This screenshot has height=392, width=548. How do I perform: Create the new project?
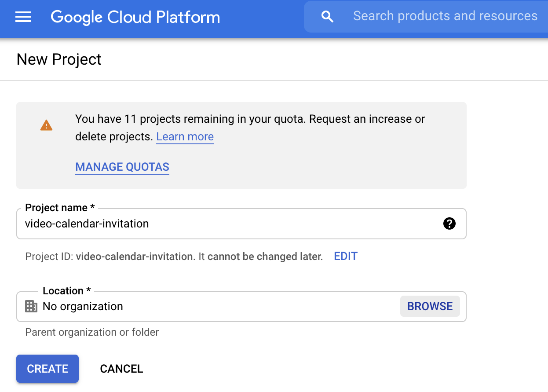tap(47, 369)
